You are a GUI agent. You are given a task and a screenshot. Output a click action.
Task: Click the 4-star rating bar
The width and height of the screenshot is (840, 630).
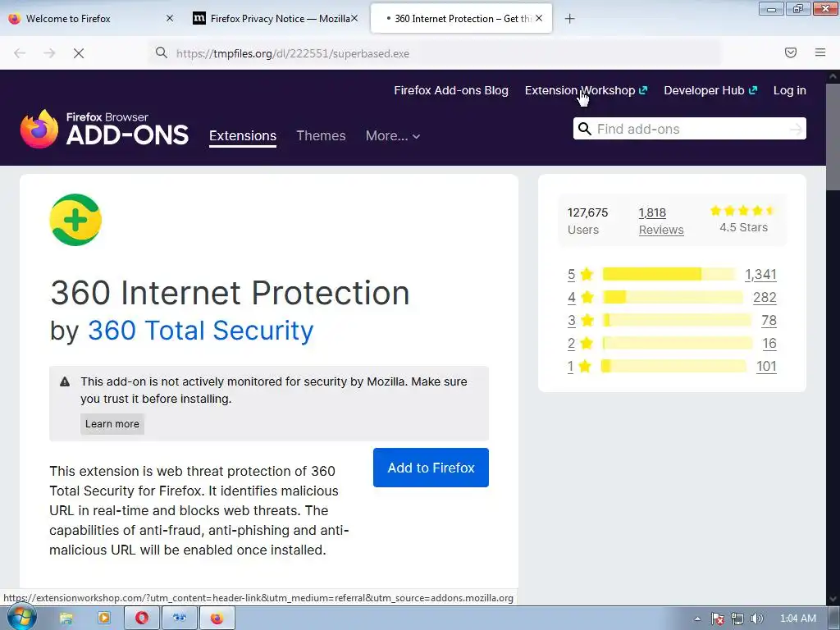pyautogui.click(x=673, y=297)
